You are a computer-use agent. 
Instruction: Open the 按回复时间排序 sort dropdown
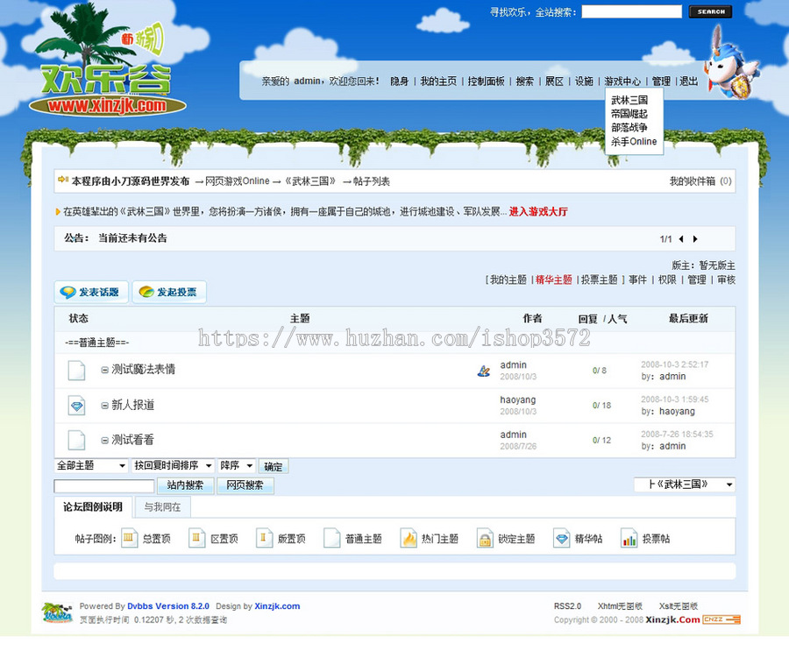[173, 465]
